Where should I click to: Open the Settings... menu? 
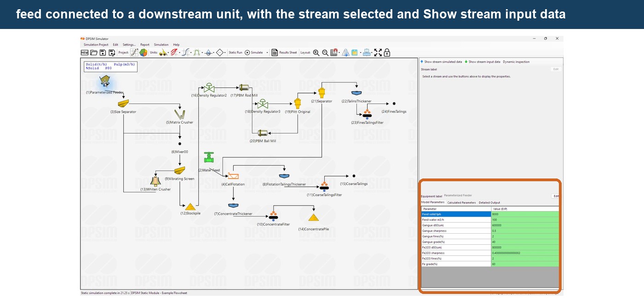tap(129, 45)
